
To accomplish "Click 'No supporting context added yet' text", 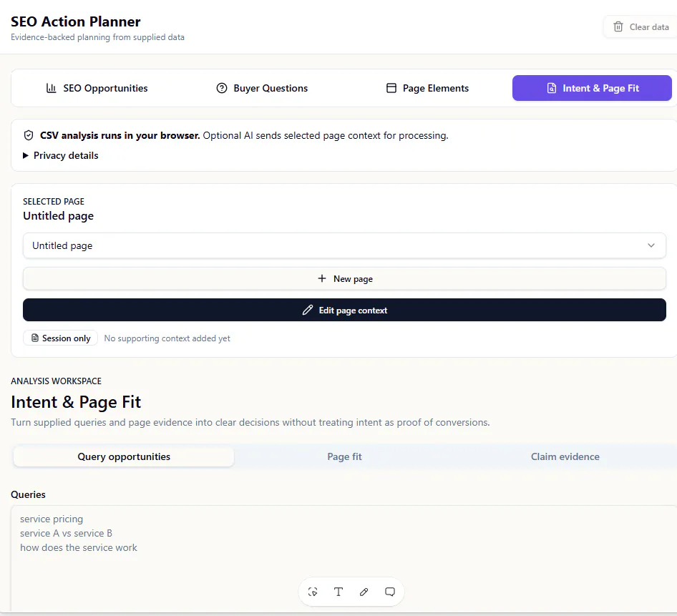I will click(167, 338).
